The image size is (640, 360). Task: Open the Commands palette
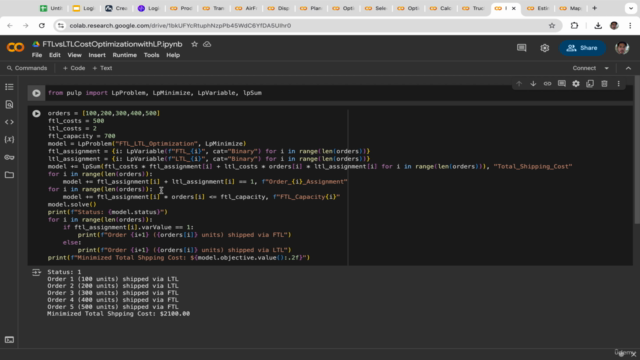[x=27, y=68]
